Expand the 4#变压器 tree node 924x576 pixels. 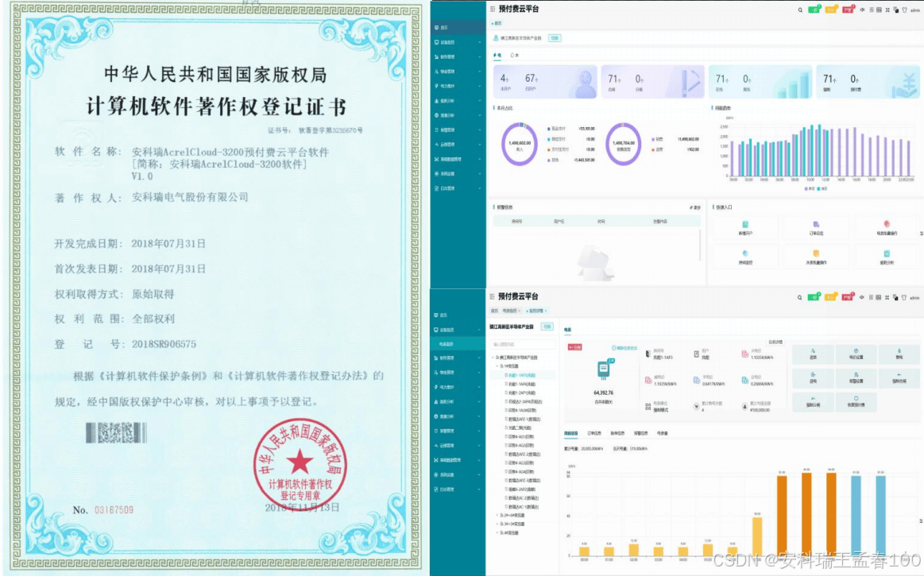click(497, 532)
